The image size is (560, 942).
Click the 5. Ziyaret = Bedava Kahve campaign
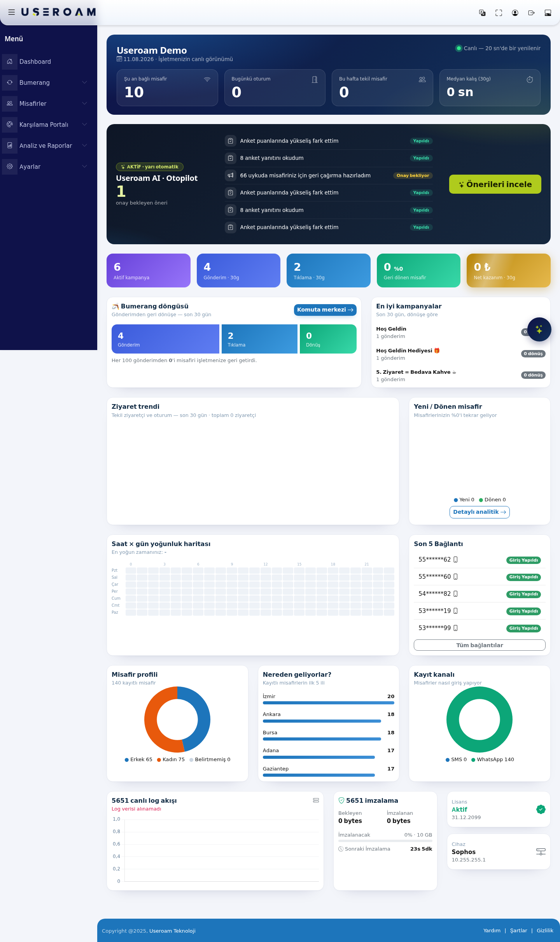click(x=461, y=375)
